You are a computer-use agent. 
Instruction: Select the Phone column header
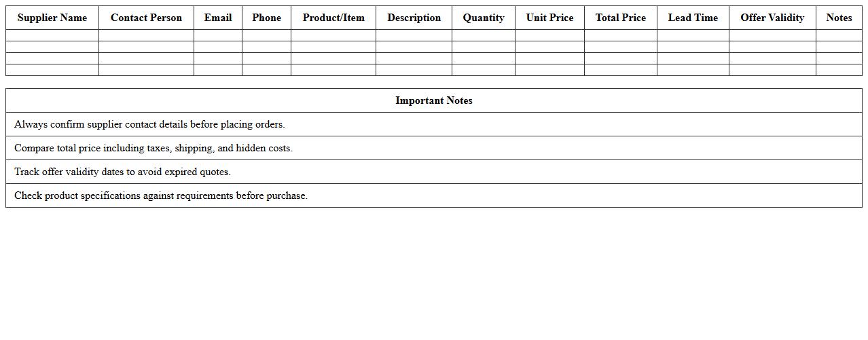point(266,18)
